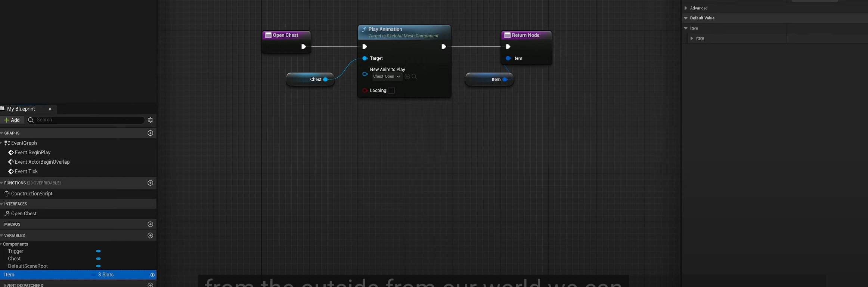Click the settings gear in My Blueprint panel
The height and width of the screenshot is (287, 868).
tap(151, 120)
